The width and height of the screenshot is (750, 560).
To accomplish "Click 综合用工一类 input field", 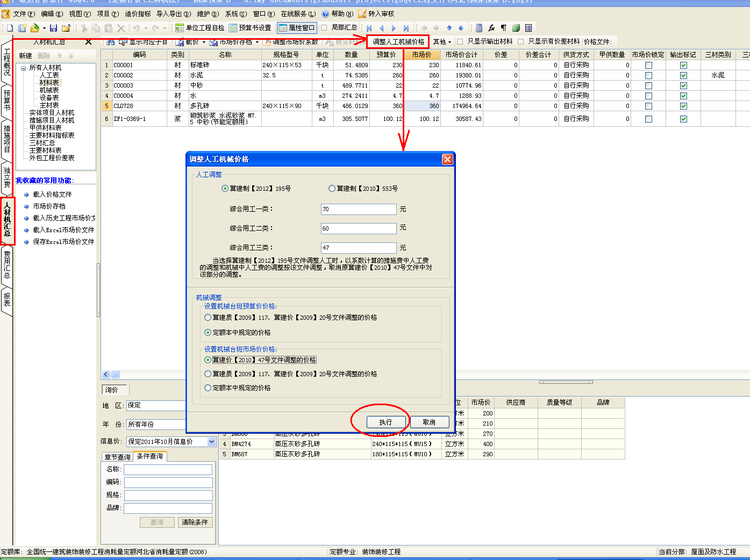I will (x=359, y=209).
